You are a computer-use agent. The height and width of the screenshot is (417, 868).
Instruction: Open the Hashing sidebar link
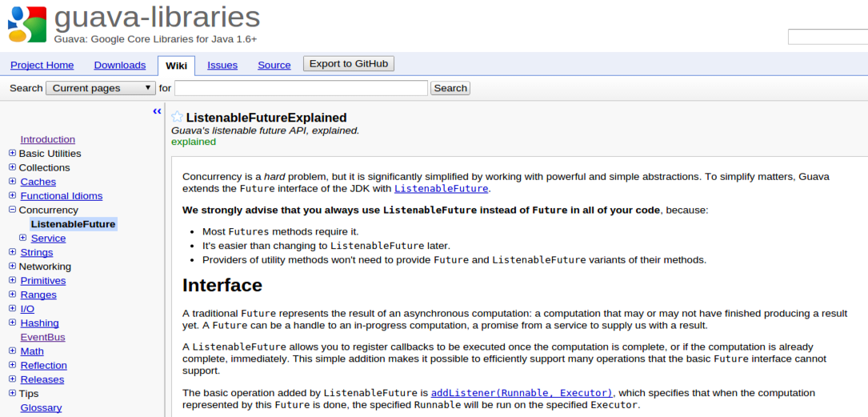pos(39,323)
